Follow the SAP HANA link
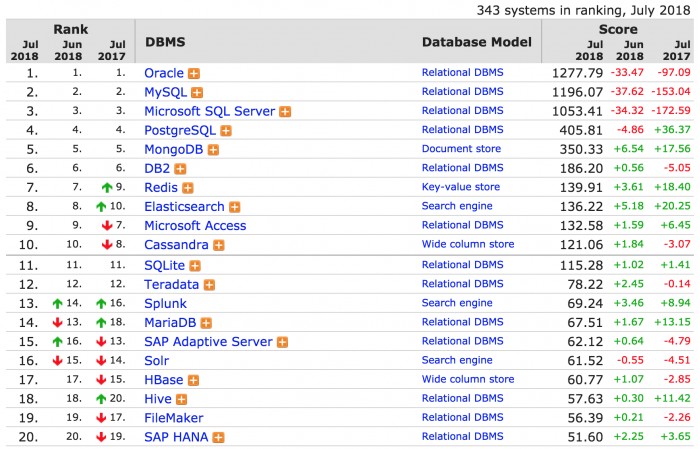The image size is (700, 449). click(176, 437)
